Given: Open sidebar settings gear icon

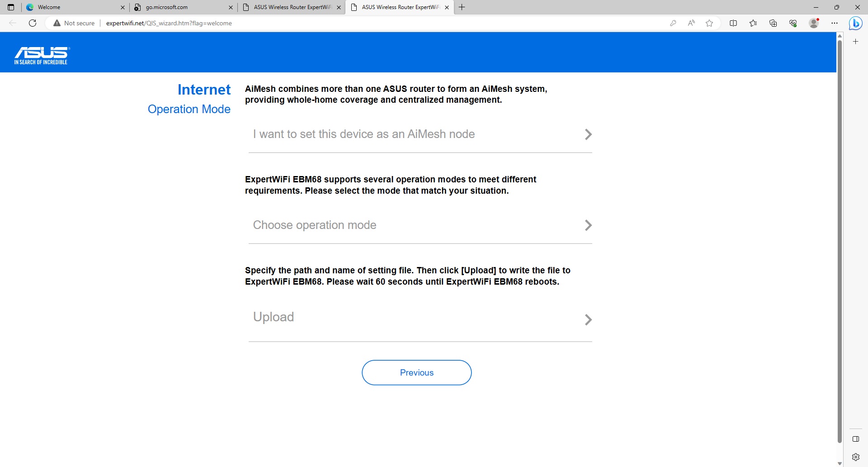Looking at the screenshot, I should pos(855,457).
